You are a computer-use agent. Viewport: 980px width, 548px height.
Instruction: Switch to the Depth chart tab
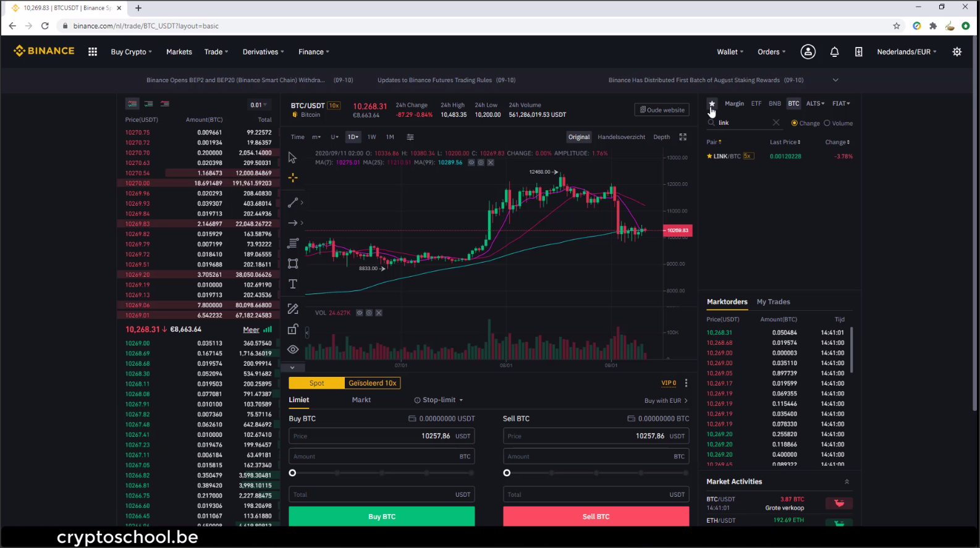point(662,137)
